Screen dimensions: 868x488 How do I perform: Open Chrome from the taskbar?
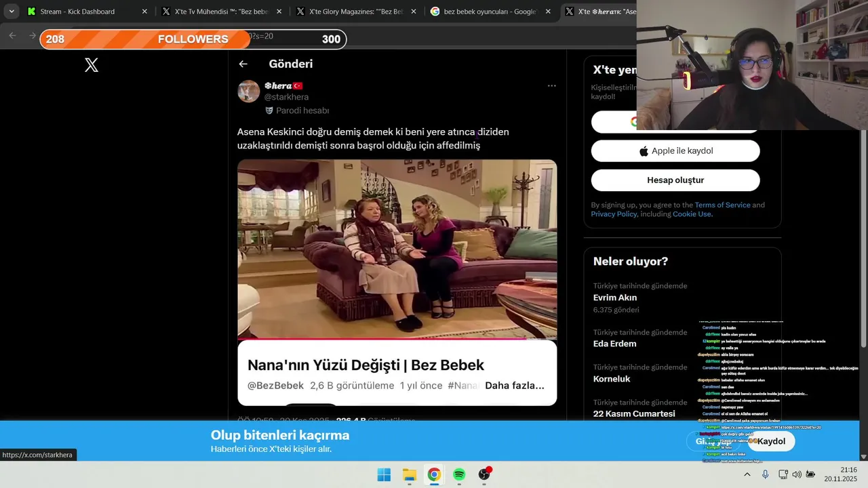(x=434, y=474)
